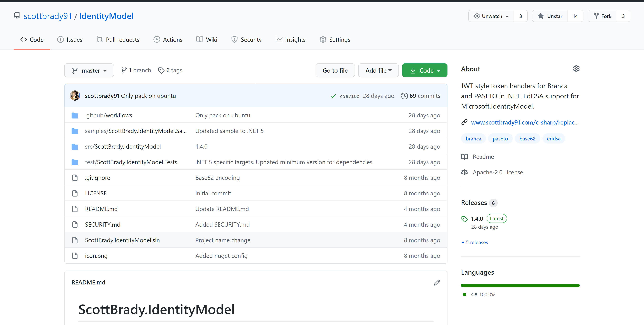
Task: Fork the repository
Action: tap(602, 16)
